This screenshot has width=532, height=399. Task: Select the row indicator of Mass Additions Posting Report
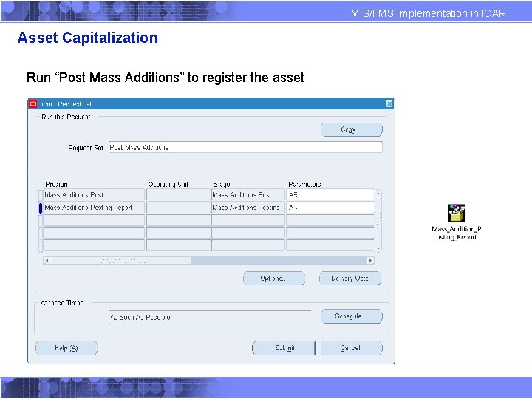pyautogui.click(x=41, y=208)
